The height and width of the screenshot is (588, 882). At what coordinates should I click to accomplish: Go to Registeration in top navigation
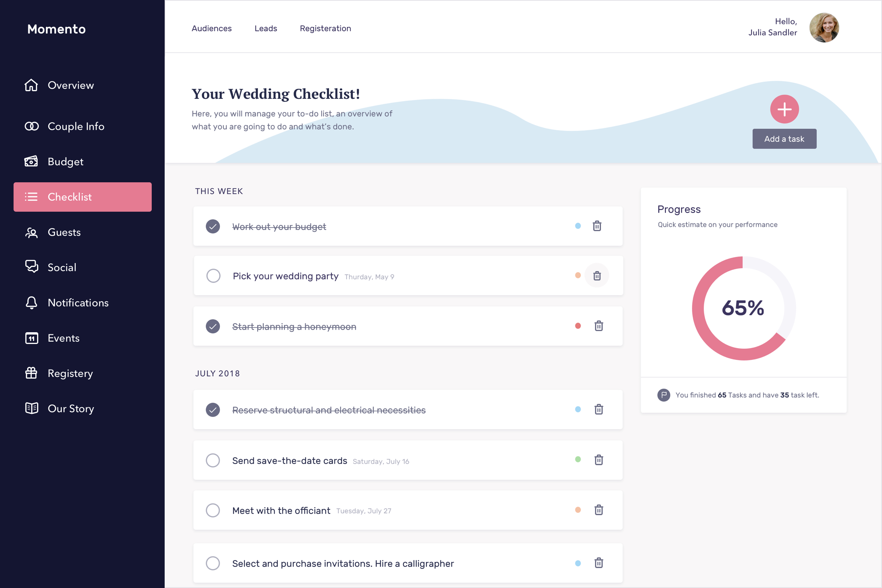(x=325, y=29)
